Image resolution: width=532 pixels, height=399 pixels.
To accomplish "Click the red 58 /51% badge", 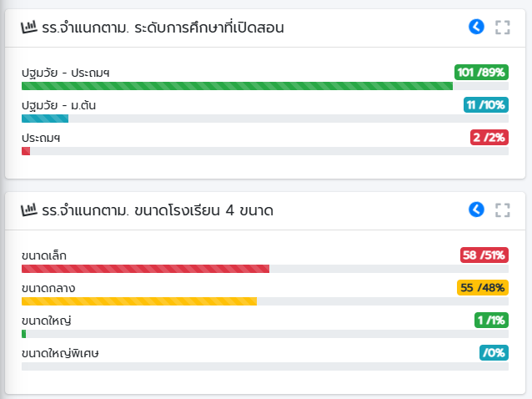I will point(484,255).
